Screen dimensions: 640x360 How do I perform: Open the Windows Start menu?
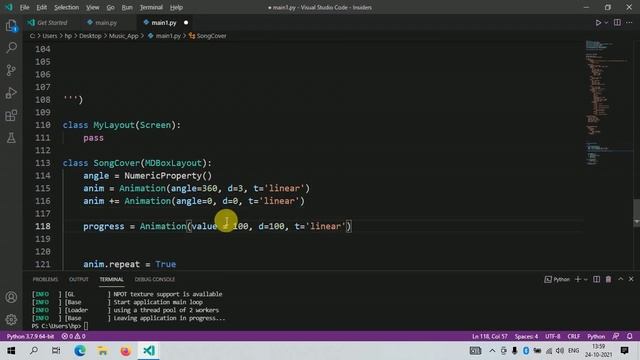11,351
